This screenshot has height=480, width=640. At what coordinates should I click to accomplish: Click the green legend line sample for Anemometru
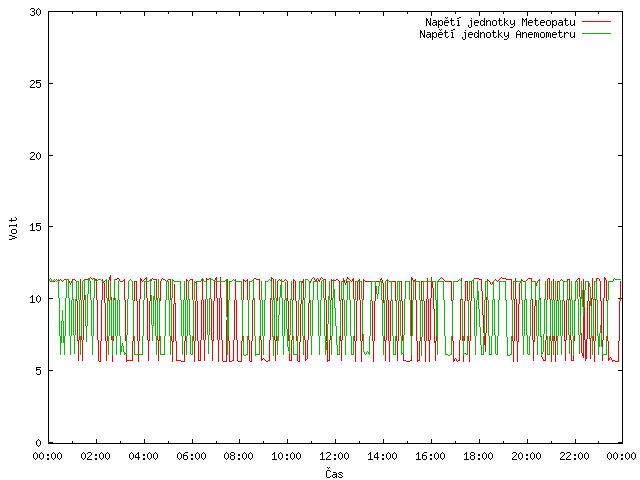[x=596, y=33]
